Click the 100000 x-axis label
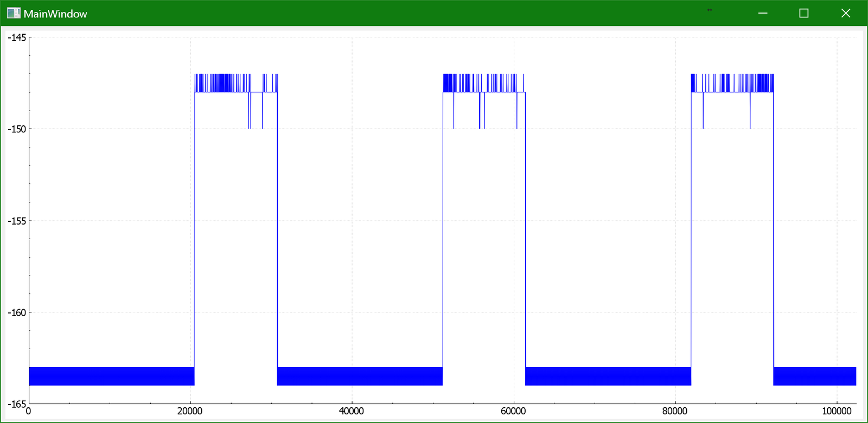Image resolution: width=868 pixels, height=423 pixels. 837,411
